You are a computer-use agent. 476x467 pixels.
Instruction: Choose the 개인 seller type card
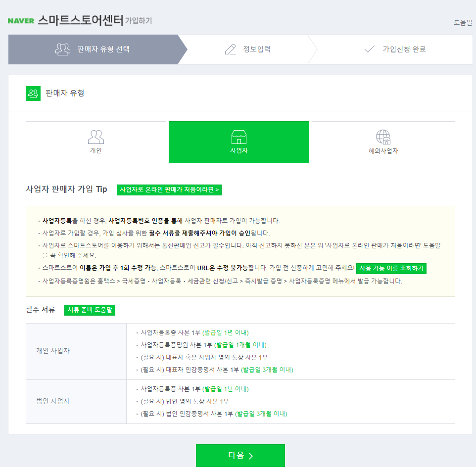(96, 142)
